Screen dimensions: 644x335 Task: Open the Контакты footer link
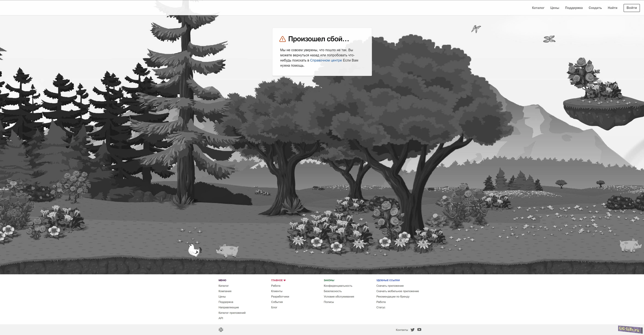pos(402,330)
